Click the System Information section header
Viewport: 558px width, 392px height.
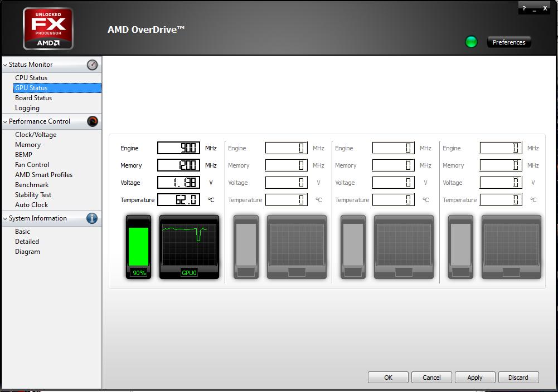(52, 218)
